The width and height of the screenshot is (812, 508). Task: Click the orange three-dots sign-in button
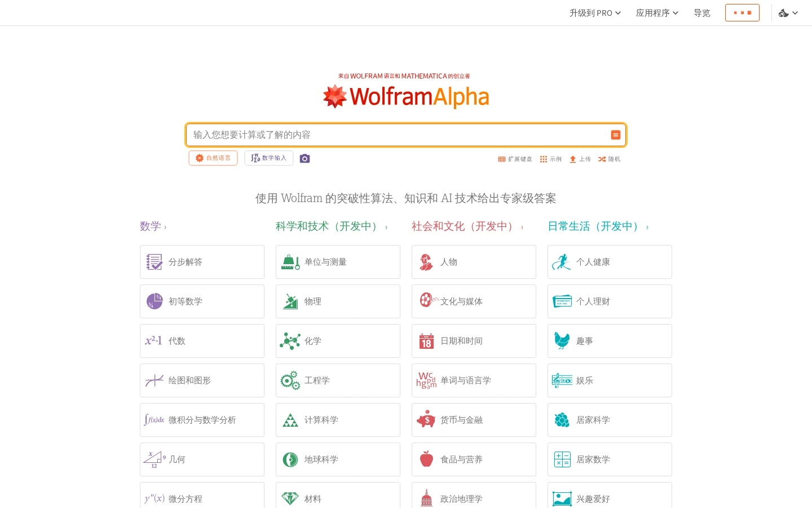742,12
